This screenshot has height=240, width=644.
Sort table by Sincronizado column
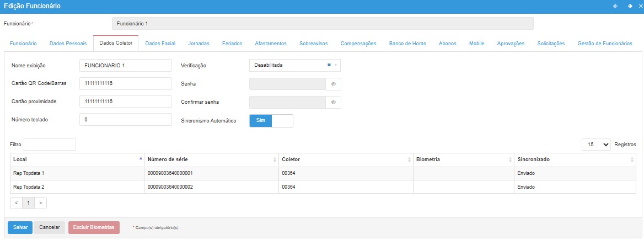(x=575, y=159)
